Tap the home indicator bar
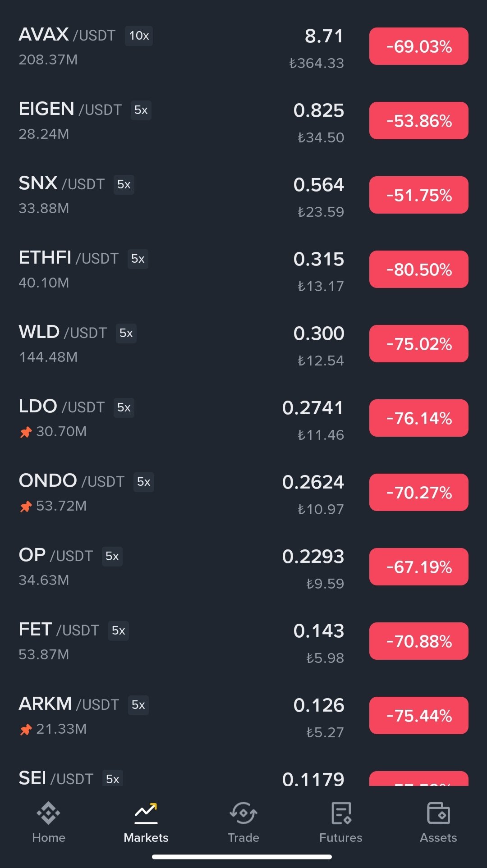The width and height of the screenshot is (487, 868). [242, 857]
